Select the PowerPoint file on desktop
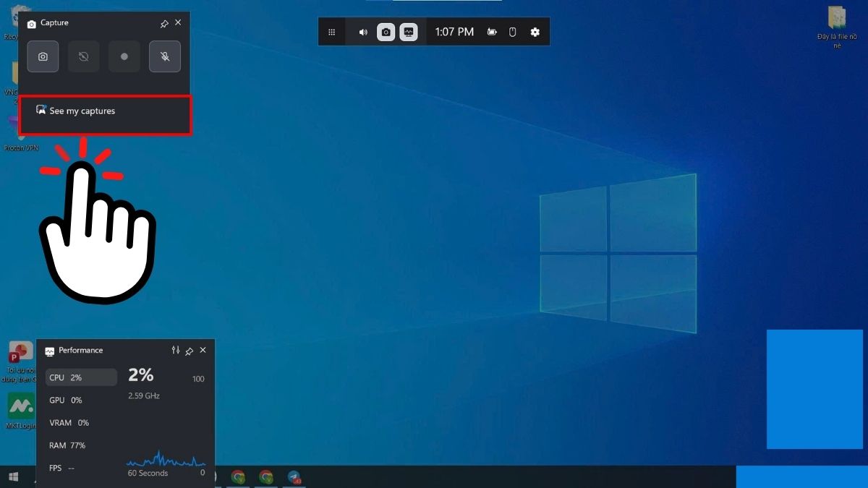The image size is (868, 488). click(20, 363)
